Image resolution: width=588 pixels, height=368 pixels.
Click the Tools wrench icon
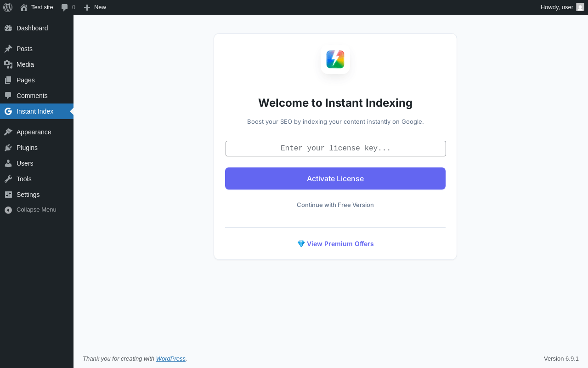(8, 179)
